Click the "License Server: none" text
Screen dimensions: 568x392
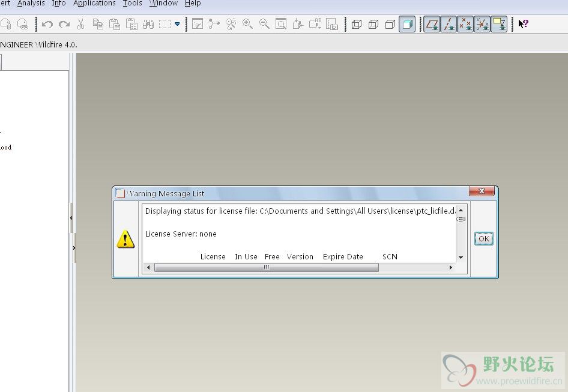tap(181, 234)
